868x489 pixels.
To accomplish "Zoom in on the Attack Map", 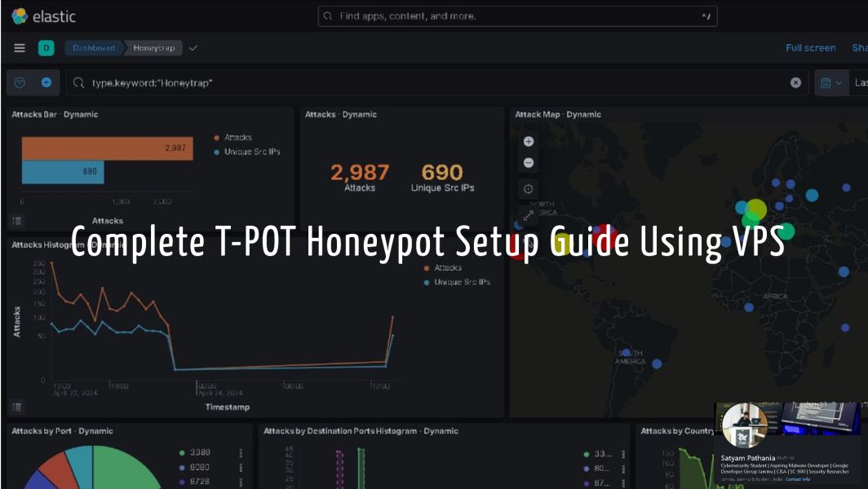I will pos(529,141).
